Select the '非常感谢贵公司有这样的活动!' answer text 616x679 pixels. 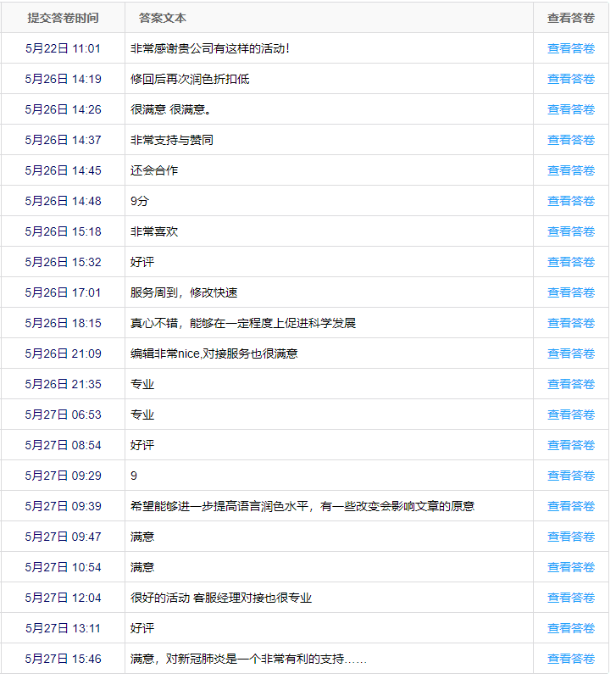(x=210, y=48)
